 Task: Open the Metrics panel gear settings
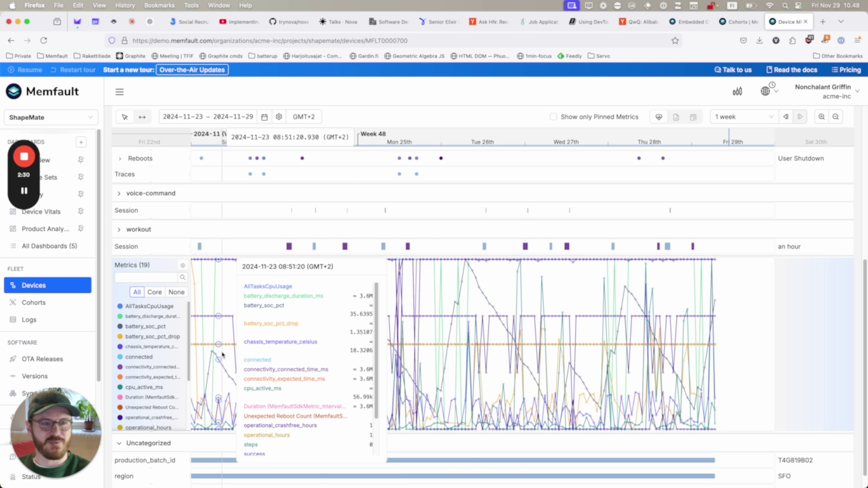(x=182, y=266)
